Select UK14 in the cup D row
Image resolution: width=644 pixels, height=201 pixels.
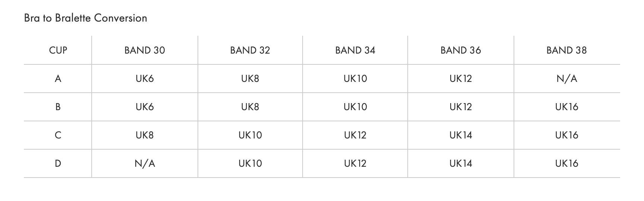pyautogui.click(x=461, y=163)
